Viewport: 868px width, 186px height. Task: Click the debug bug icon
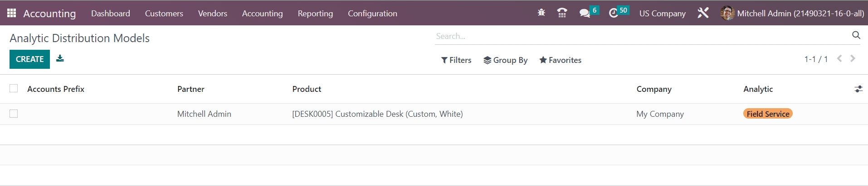tap(541, 13)
